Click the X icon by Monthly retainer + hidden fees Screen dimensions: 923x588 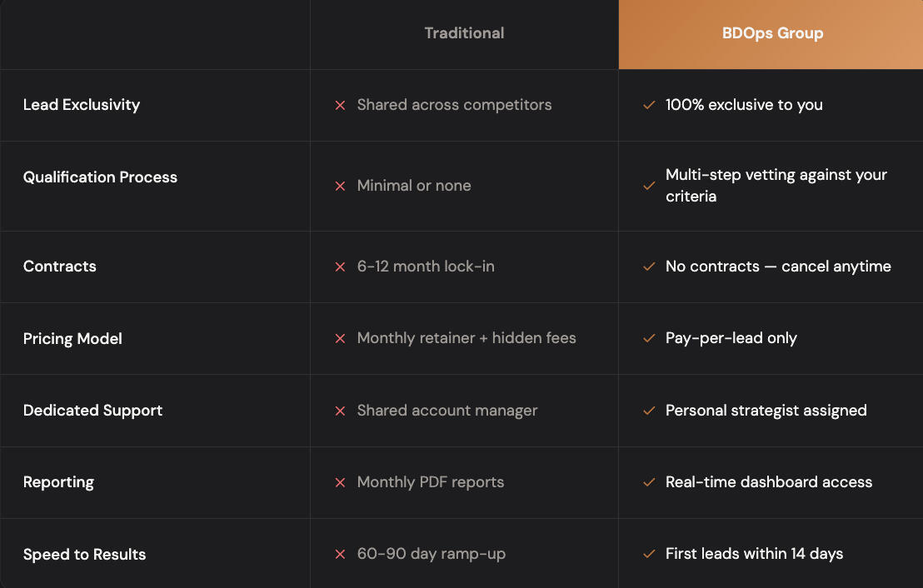[340, 339]
